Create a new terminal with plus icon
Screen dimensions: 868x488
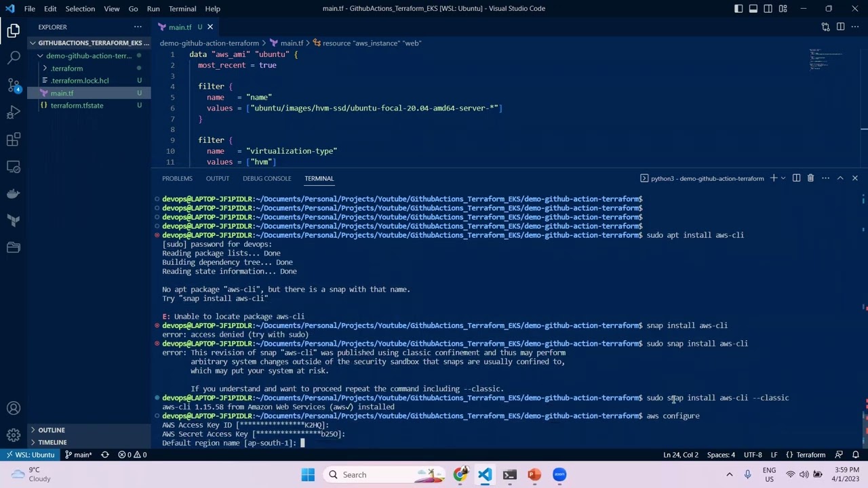pyautogui.click(x=773, y=178)
